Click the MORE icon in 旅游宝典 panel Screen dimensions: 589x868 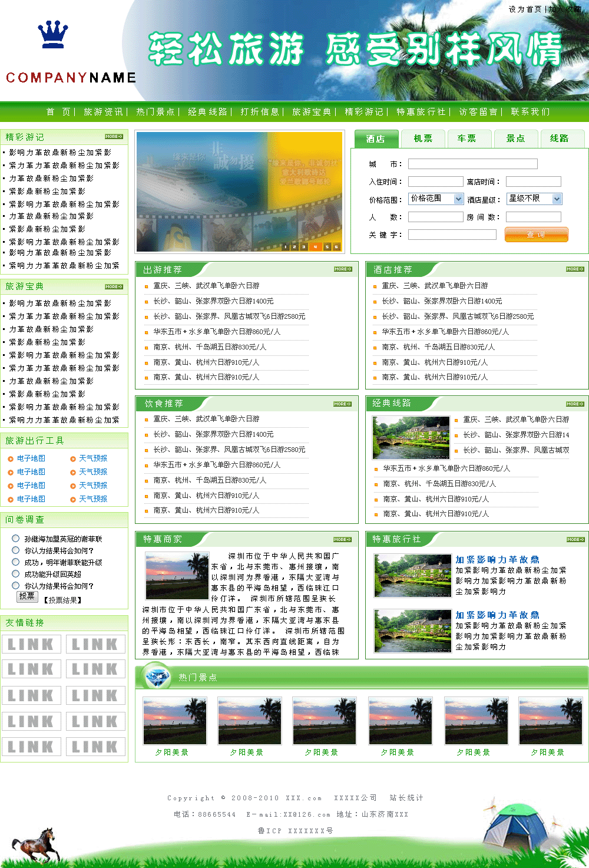[114, 286]
